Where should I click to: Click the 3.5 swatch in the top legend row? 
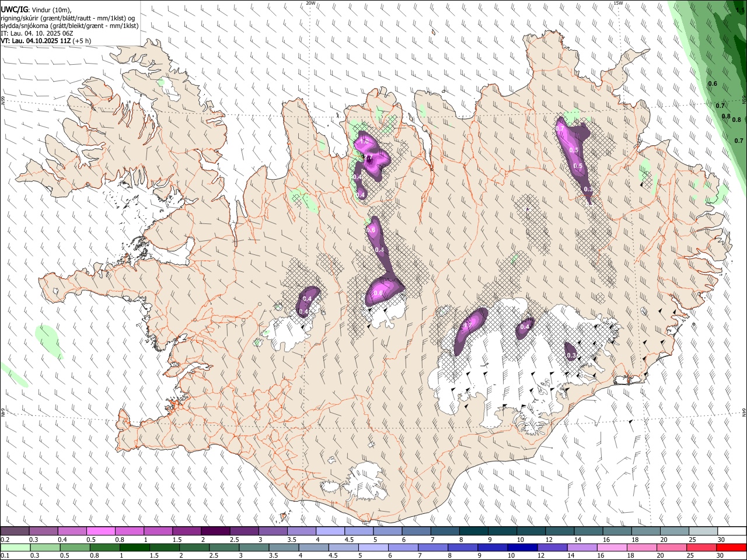(x=301, y=531)
